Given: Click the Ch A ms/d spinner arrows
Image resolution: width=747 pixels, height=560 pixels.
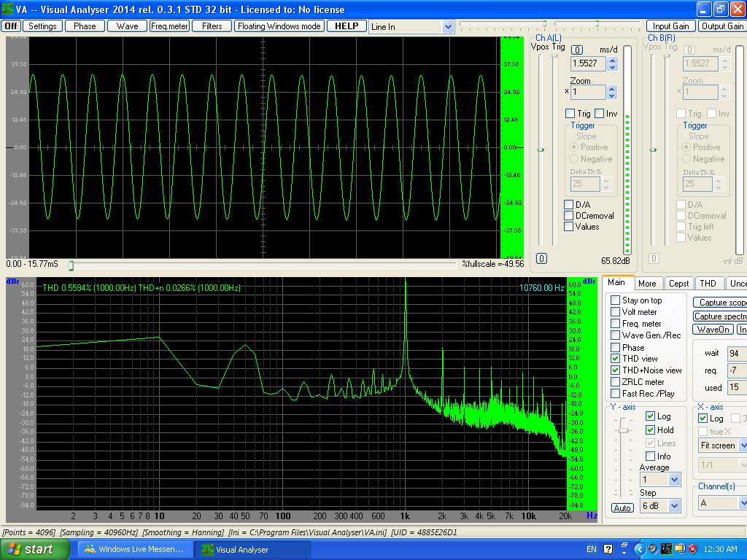Looking at the screenshot, I should [x=613, y=63].
